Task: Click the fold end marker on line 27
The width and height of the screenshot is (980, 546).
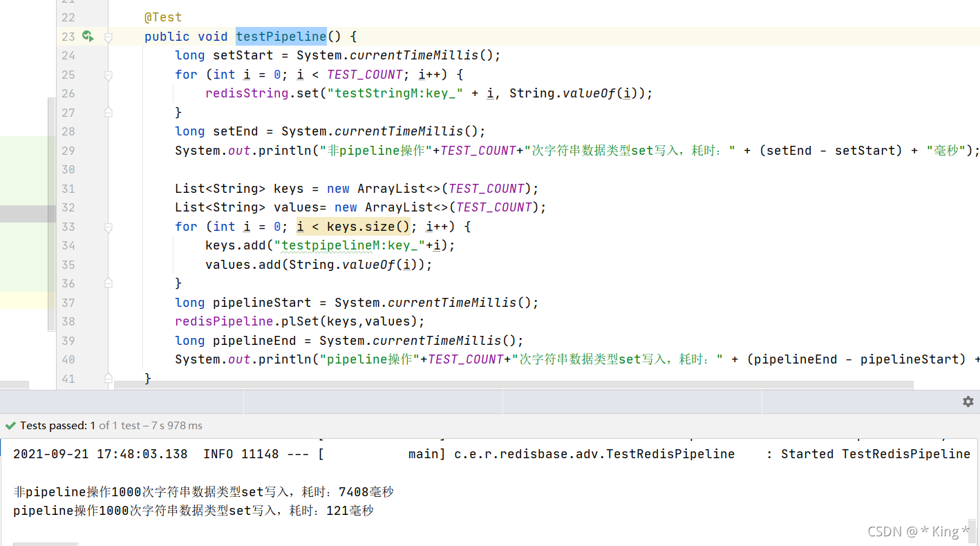Action: [109, 112]
